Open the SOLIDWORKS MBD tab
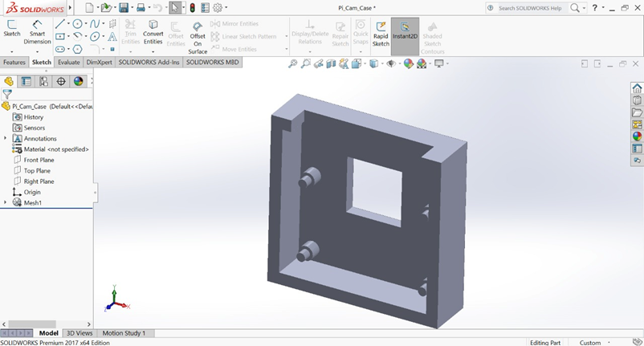 click(212, 63)
